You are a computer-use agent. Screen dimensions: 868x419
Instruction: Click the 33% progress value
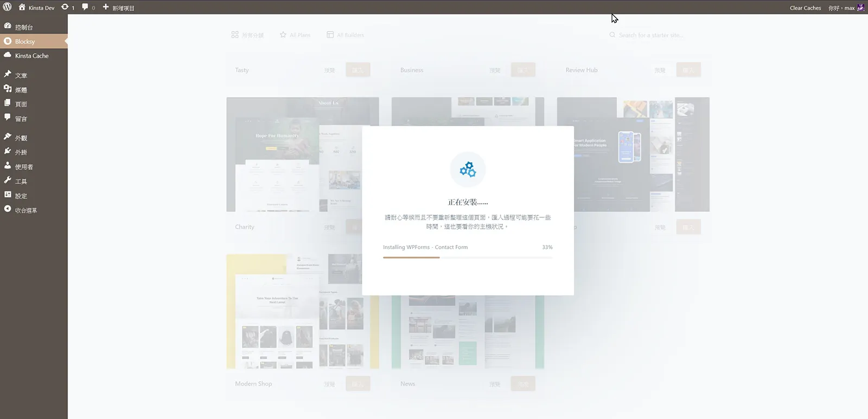click(547, 247)
